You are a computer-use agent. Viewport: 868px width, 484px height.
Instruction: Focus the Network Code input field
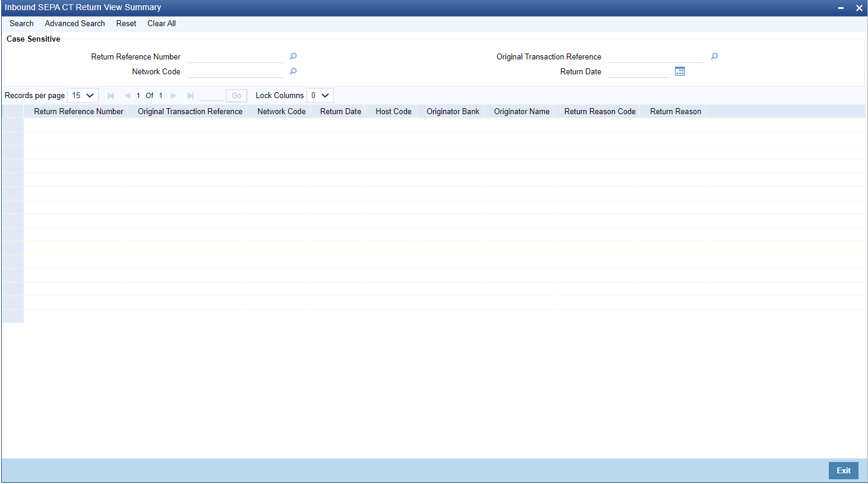click(235, 71)
